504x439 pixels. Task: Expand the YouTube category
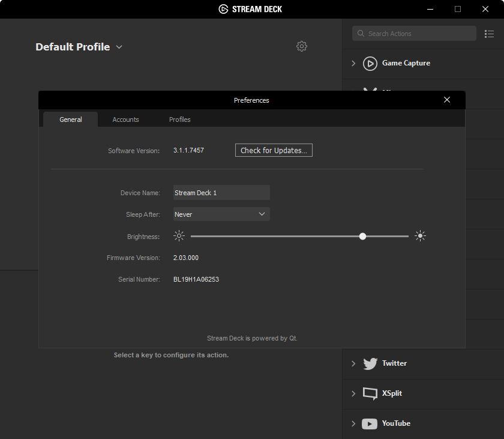click(353, 423)
